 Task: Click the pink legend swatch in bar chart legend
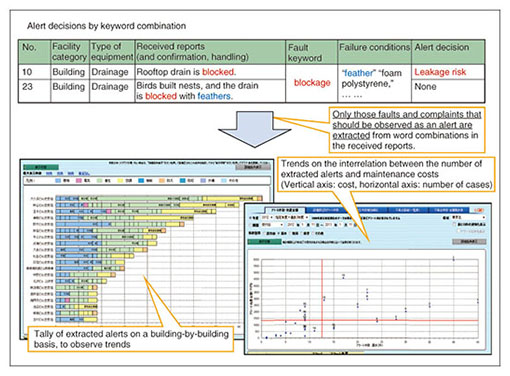[79, 181]
